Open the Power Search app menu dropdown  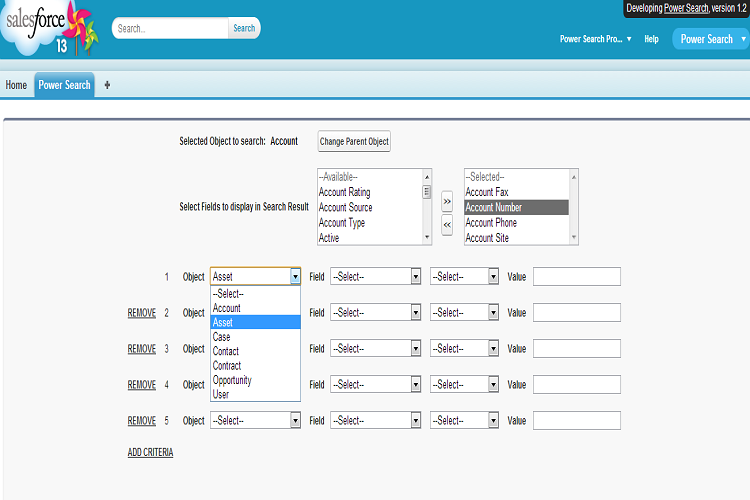click(x=708, y=39)
